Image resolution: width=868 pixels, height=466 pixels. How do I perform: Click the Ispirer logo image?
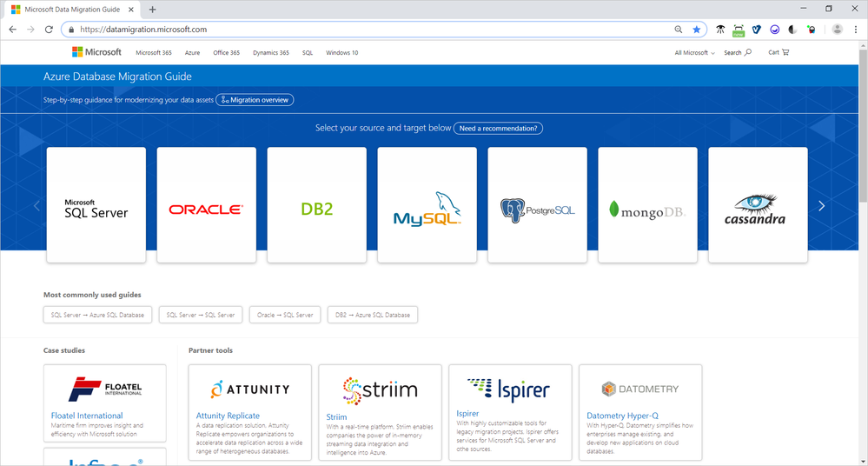click(x=509, y=389)
